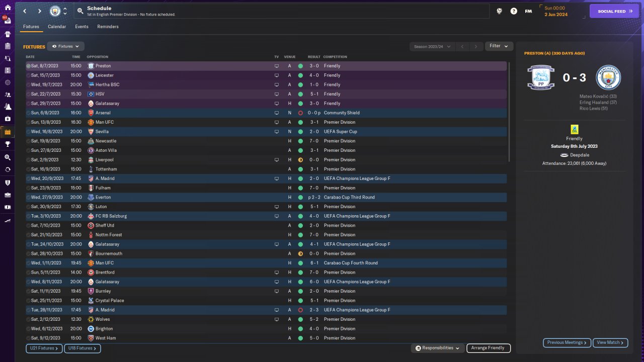Tick the selector circle beside Arsenal fixture

pyautogui.click(x=29, y=113)
